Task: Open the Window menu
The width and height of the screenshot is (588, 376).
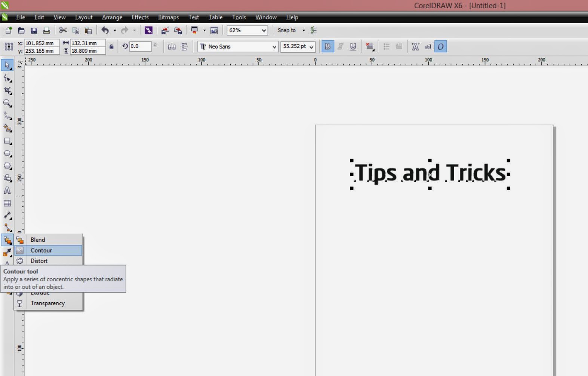Action: 266,17
